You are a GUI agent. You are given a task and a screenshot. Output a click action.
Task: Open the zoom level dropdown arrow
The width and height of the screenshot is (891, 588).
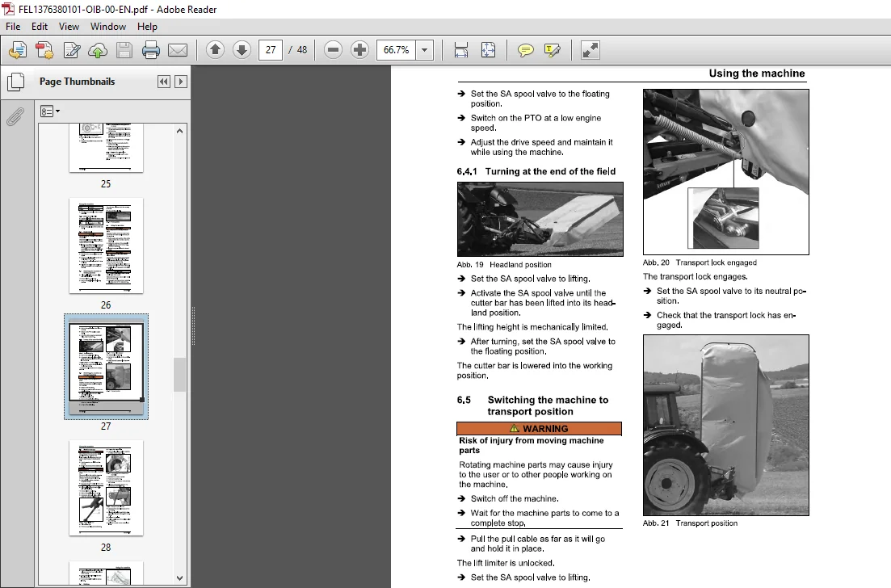tap(424, 50)
